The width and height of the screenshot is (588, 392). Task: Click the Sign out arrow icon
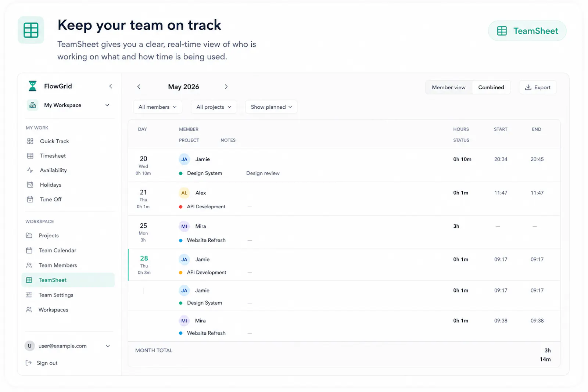29,363
